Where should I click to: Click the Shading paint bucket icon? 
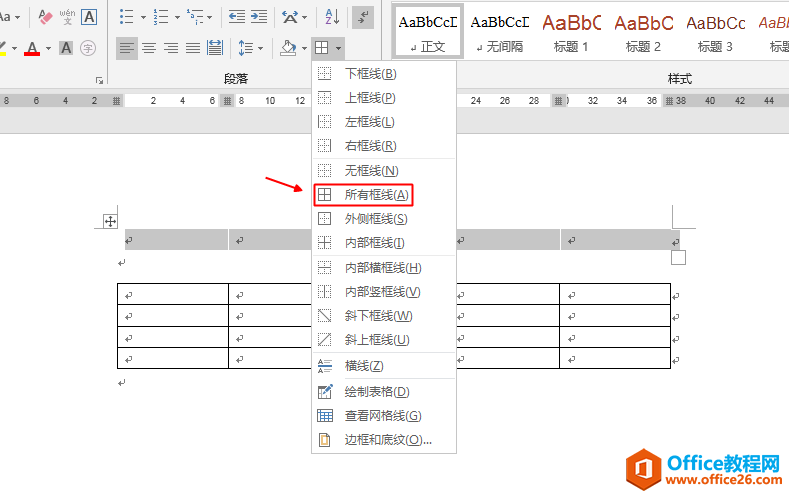pos(288,48)
